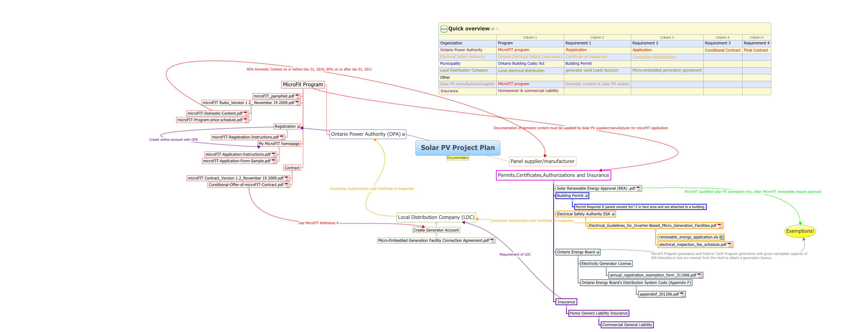Screen dimensions: 868x332
Task: Click hyperlink globe icon on Building Permit node
Action: pyautogui.click(x=586, y=196)
